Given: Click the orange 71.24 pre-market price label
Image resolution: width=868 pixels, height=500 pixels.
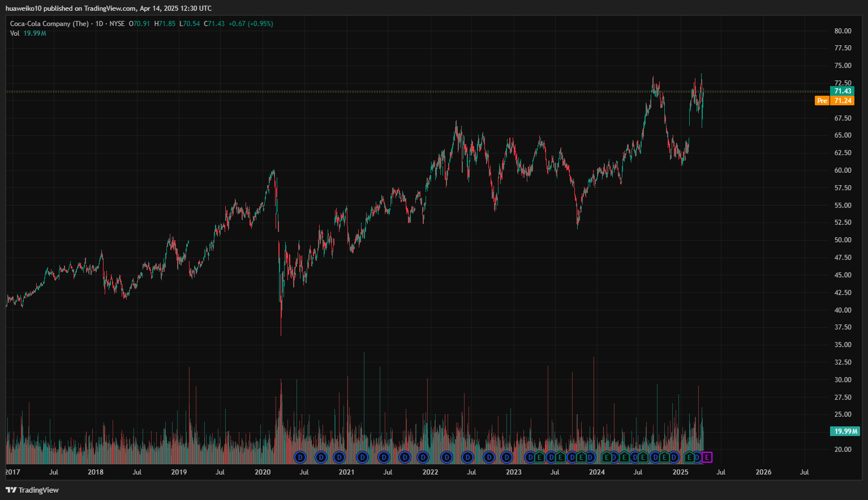Looking at the screenshot, I should click(843, 101).
